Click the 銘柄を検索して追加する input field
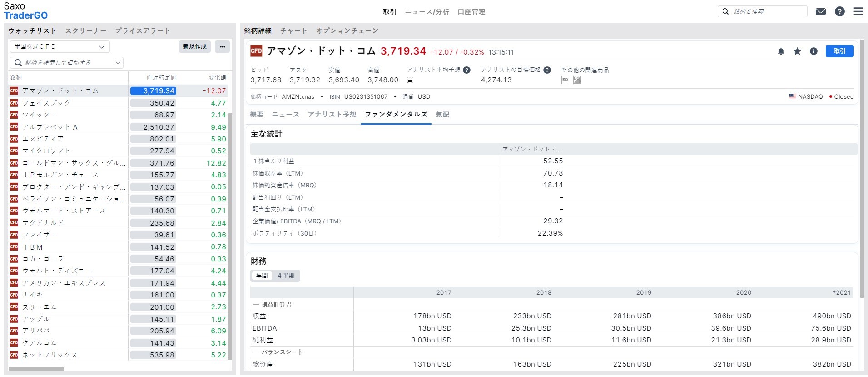 pyautogui.click(x=67, y=63)
